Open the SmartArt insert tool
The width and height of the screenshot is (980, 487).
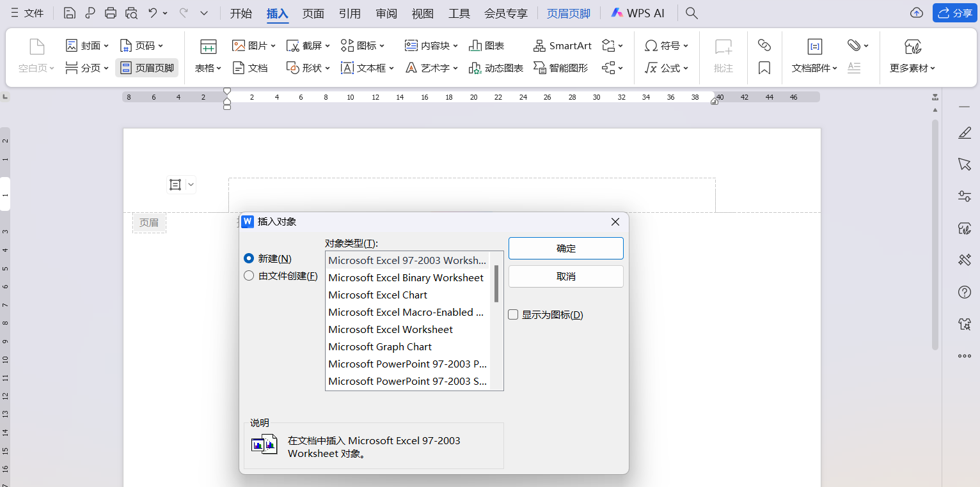pyautogui.click(x=562, y=45)
